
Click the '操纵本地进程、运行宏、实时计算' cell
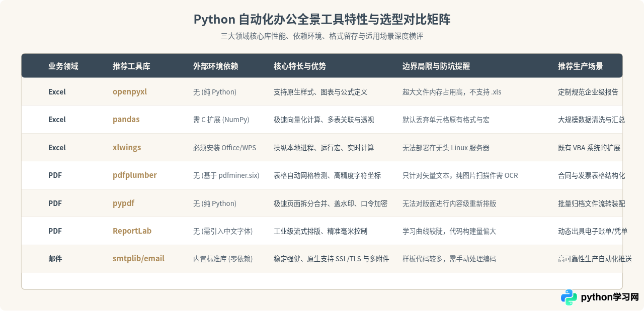[x=324, y=148]
